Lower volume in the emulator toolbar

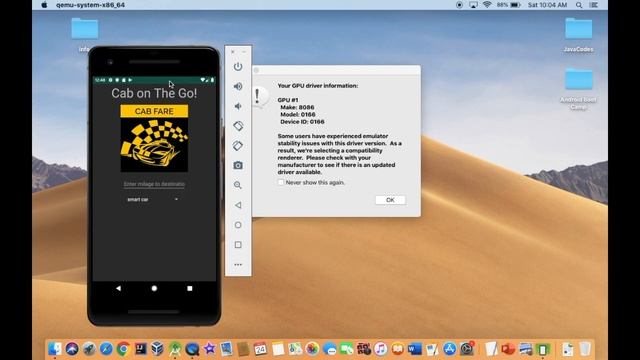[x=238, y=106]
